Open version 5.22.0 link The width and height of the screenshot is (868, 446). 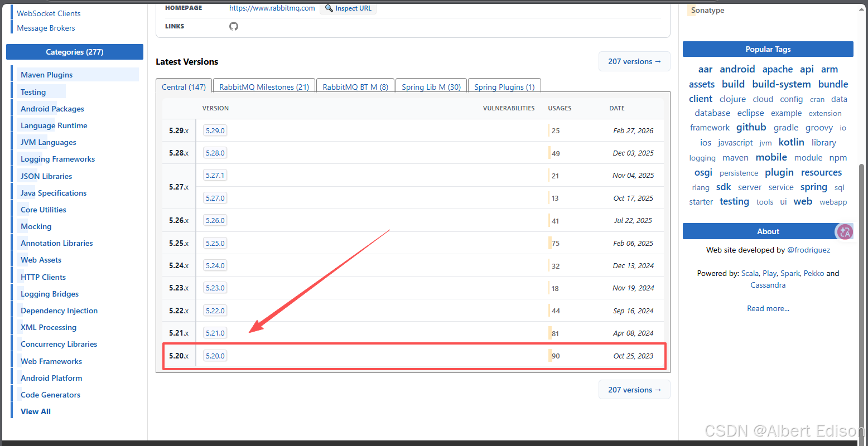pos(215,311)
